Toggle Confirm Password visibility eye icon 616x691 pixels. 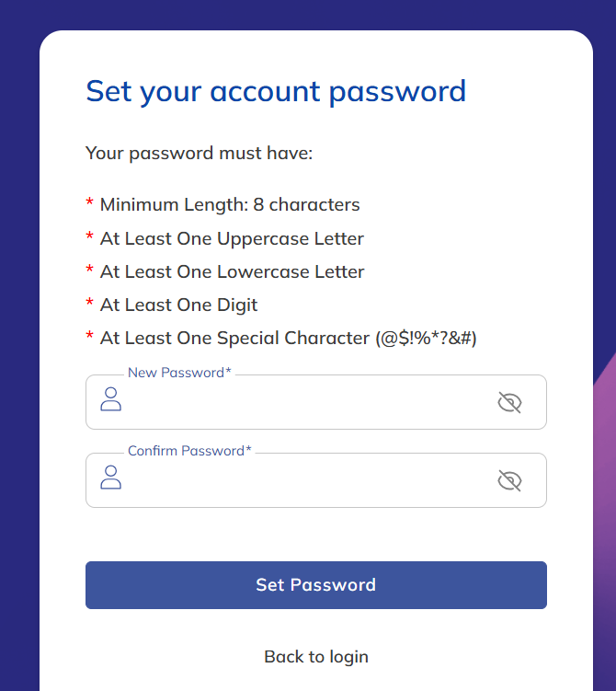click(x=509, y=480)
